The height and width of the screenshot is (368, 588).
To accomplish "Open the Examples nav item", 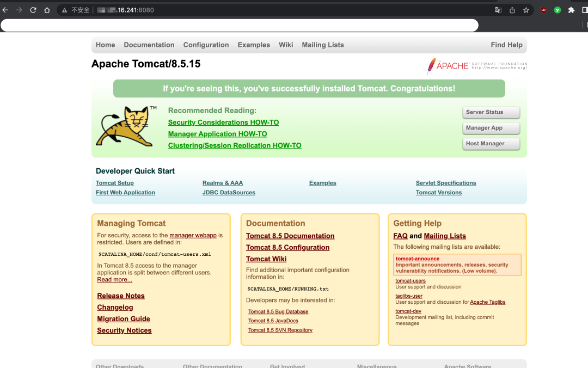I will pyautogui.click(x=254, y=45).
